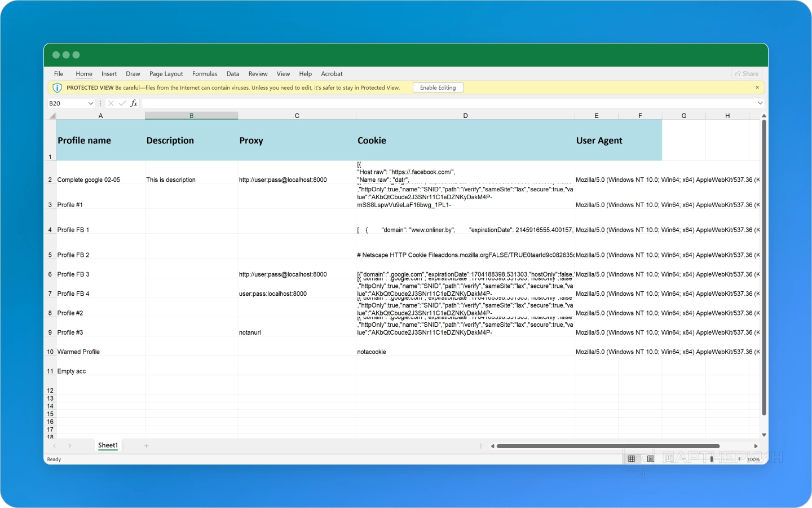Screen dimensions: 812x508
Task: Click the next sheet navigation arrow
Action: [70, 446]
